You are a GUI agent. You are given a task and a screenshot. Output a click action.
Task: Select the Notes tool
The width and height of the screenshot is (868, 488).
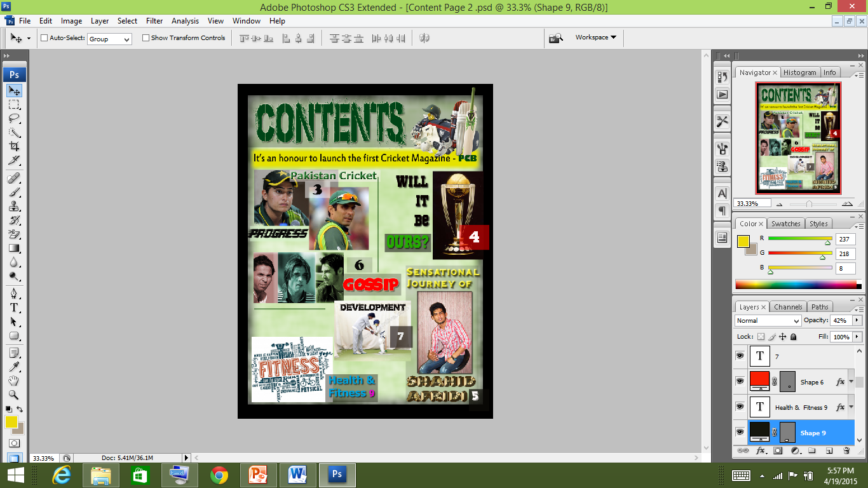point(14,353)
